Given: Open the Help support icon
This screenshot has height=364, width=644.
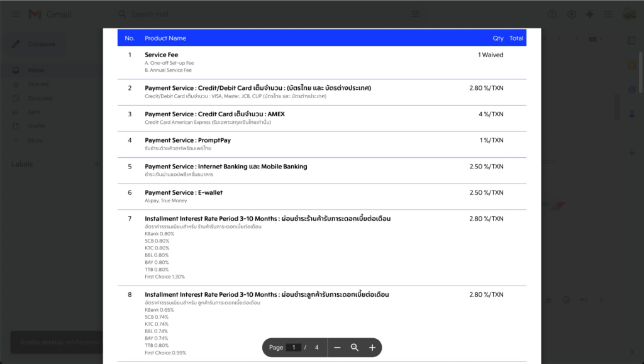Looking at the screenshot, I should [552, 14].
